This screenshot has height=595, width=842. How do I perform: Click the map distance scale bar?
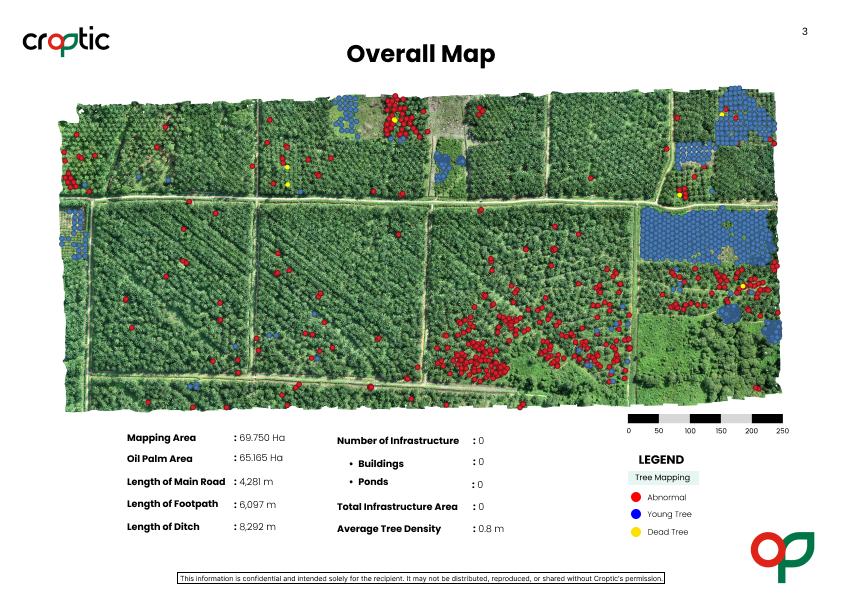pyautogui.click(x=704, y=417)
